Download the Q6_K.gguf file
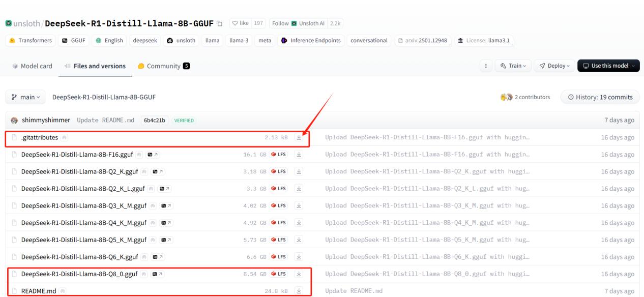Screen dimensions: 644x297 [x=299, y=257]
